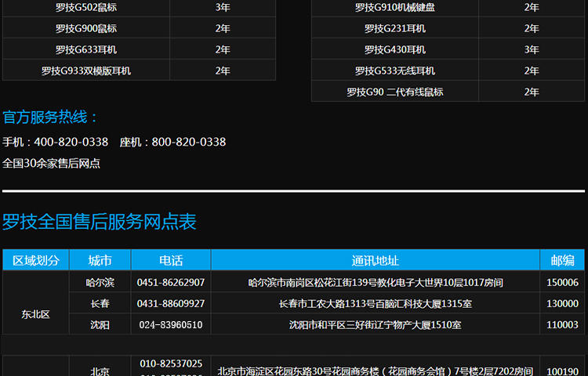The image size is (588, 376).
Task: Click the 官方服务热线 heading
Action: click(51, 118)
